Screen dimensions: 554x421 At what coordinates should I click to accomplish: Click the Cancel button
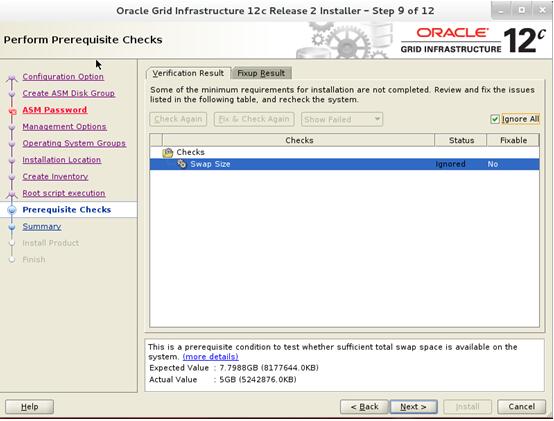tap(521, 407)
